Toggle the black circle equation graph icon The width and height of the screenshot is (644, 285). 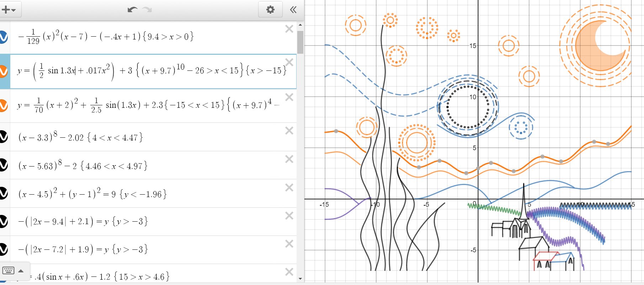3,193
